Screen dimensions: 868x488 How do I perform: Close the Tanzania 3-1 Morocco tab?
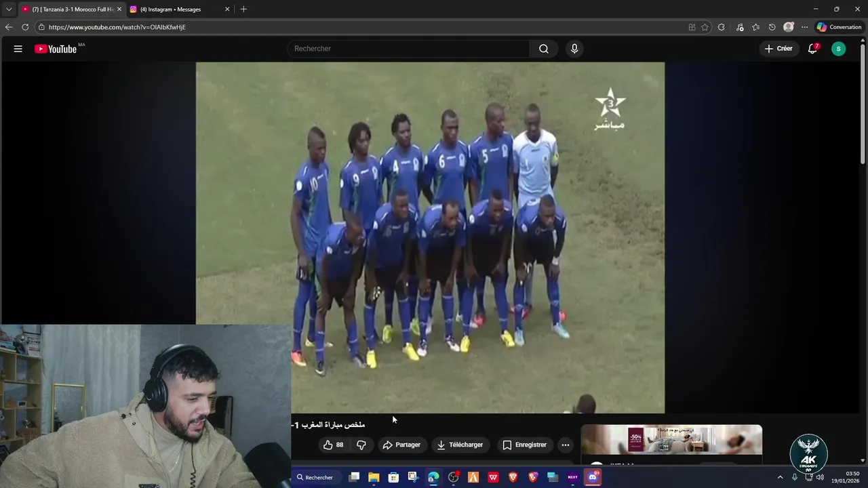tap(119, 9)
